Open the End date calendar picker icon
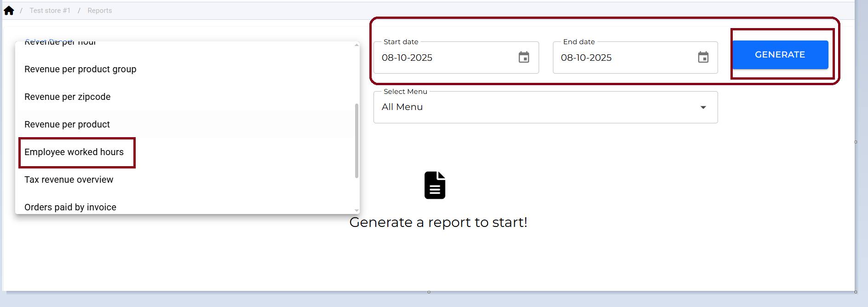This screenshot has width=868, height=307. [x=703, y=58]
